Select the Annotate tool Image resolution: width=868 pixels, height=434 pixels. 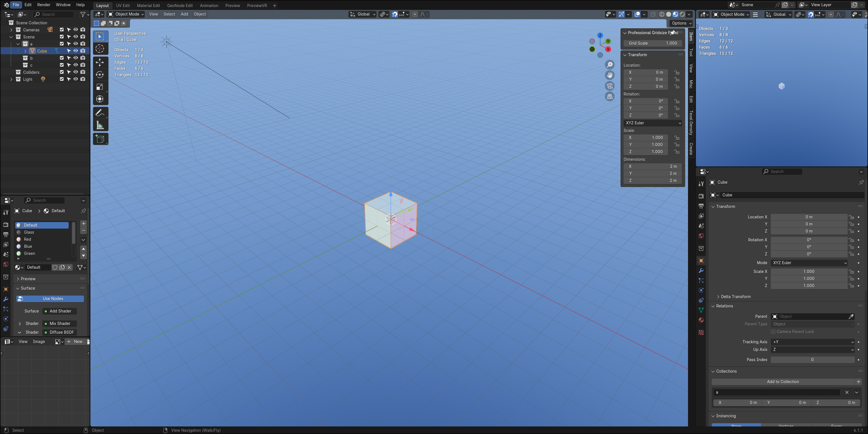100,113
